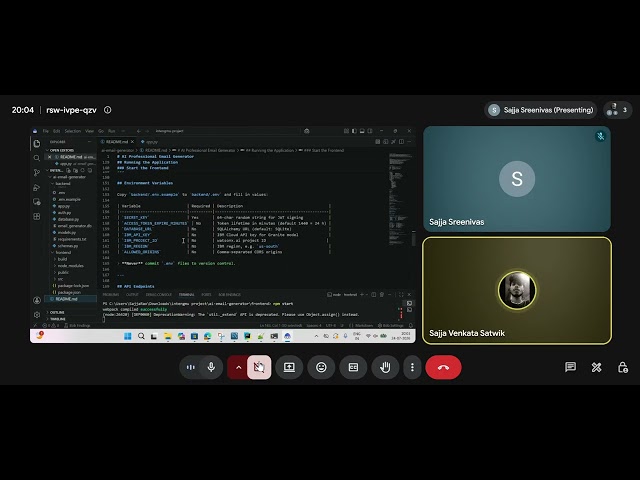This screenshot has height=480, width=640.
Task: Click the editor vertical scrollbar thumb
Action: click(413, 238)
